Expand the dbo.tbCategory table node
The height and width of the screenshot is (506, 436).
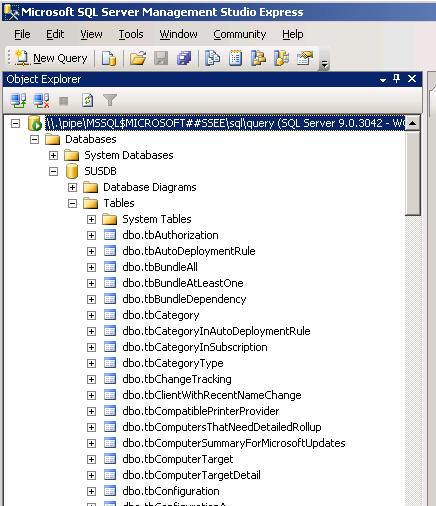[x=91, y=315]
